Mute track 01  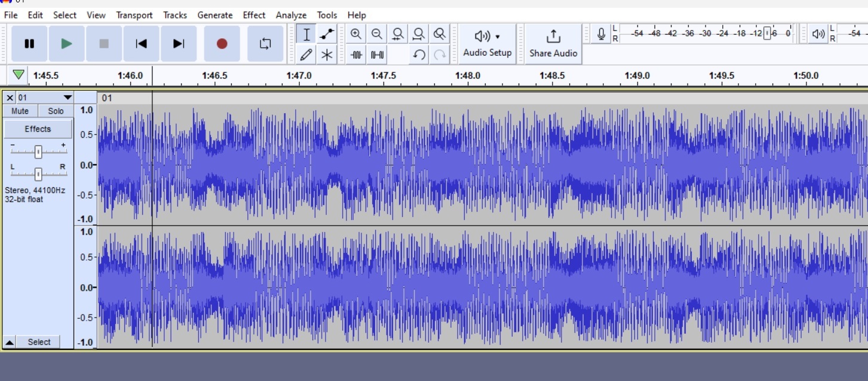[20, 111]
